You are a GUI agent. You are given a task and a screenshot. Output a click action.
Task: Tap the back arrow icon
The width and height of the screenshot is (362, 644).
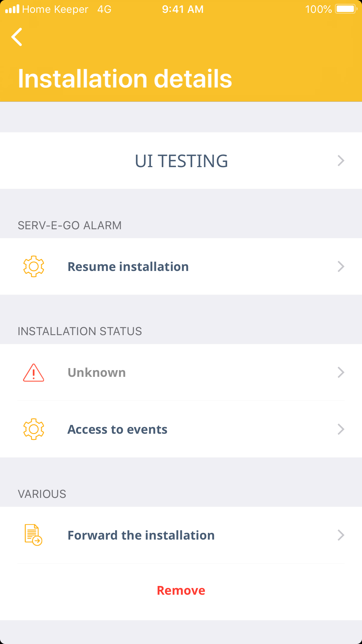(17, 37)
